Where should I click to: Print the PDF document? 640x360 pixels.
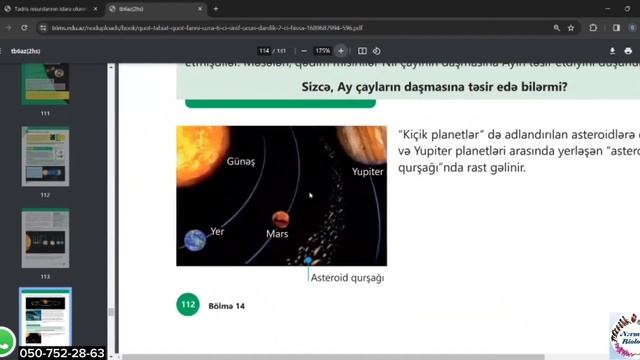point(628,51)
